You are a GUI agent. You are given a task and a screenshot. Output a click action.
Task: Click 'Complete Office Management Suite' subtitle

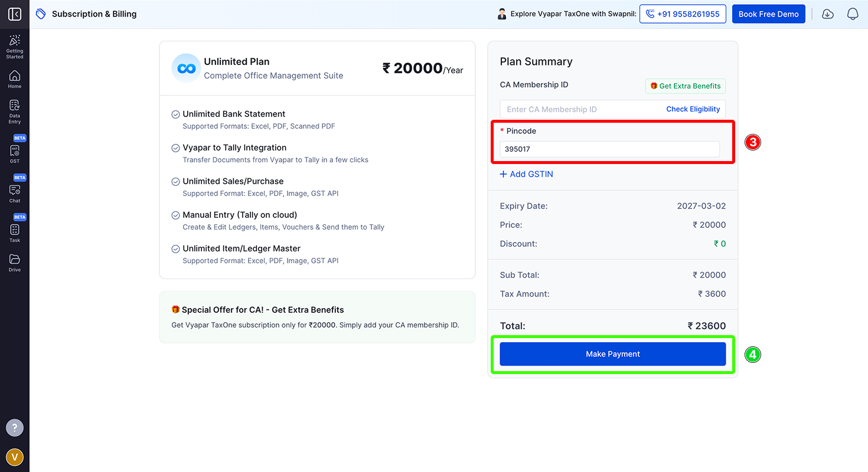coord(273,76)
